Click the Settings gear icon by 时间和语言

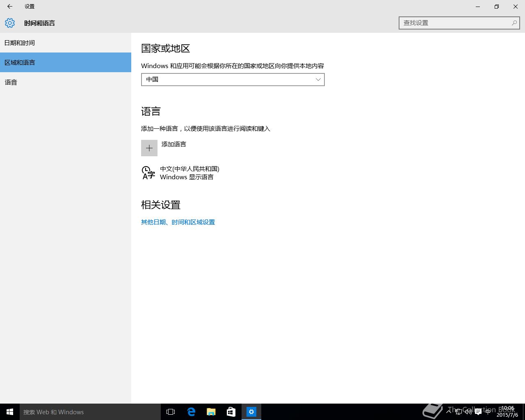10,23
